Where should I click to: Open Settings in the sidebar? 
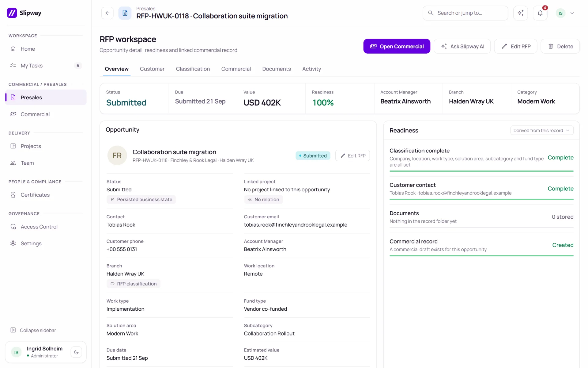(x=46, y=243)
